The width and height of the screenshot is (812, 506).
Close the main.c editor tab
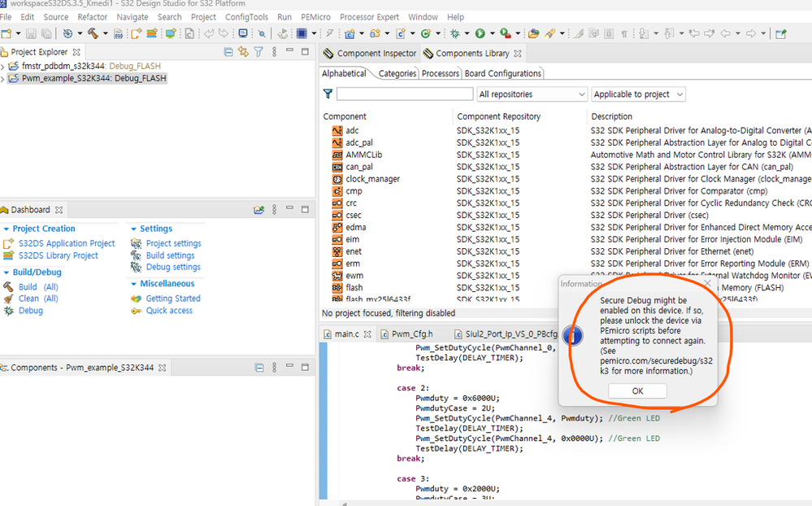click(x=367, y=334)
